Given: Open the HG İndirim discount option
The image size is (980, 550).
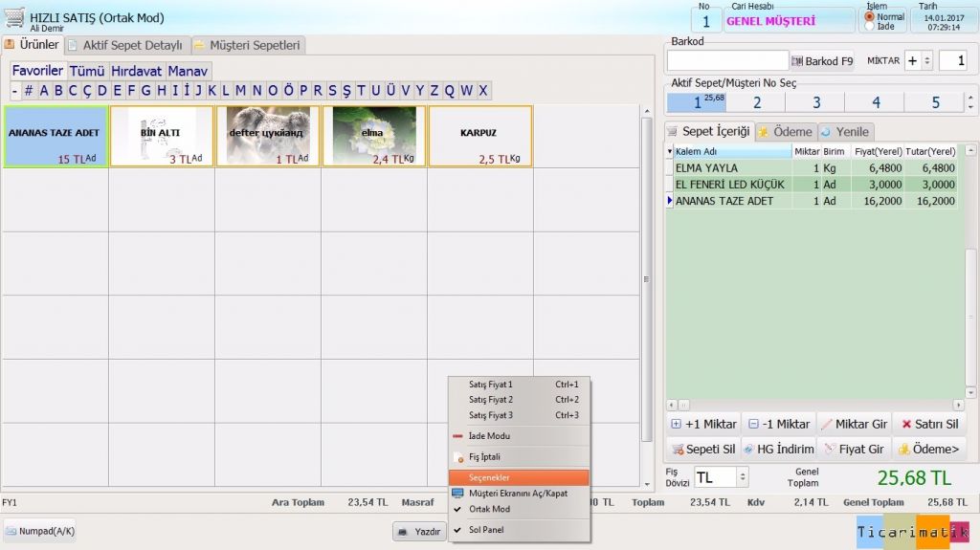Looking at the screenshot, I should pyautogui.click(x=779, y=449).
